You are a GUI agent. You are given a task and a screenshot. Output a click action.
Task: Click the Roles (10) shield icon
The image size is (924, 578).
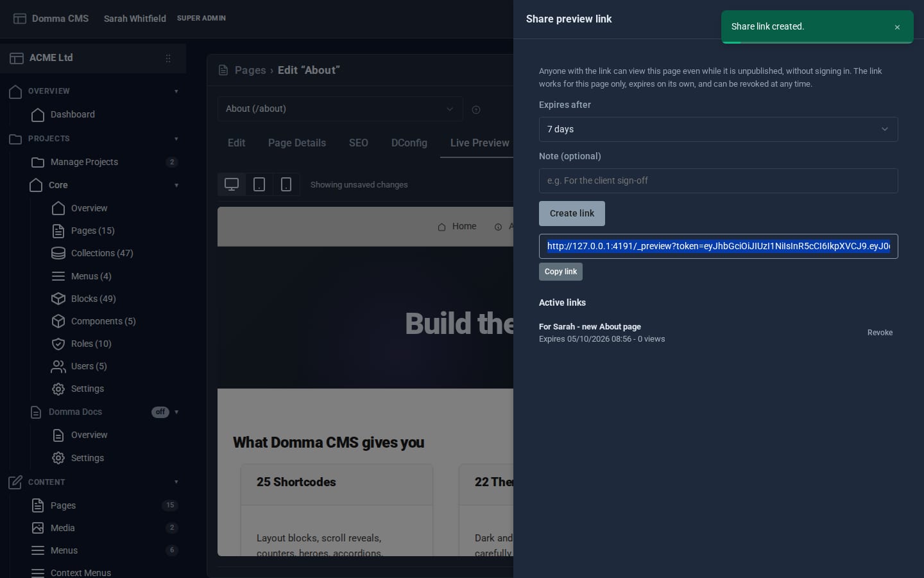[58, 344]
